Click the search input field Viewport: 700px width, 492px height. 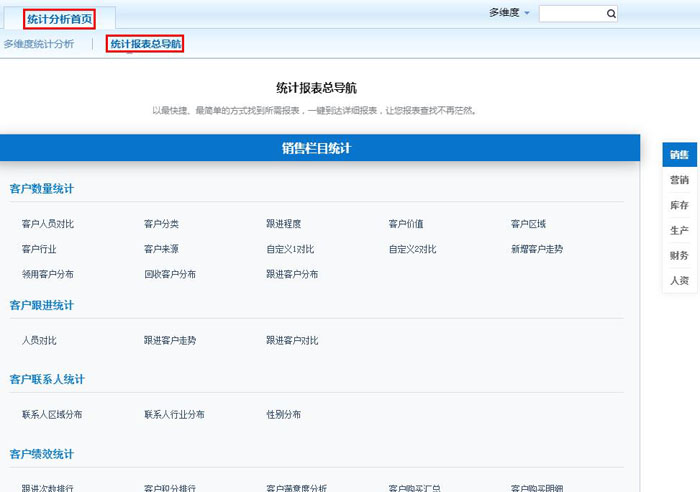coord(571,14)
